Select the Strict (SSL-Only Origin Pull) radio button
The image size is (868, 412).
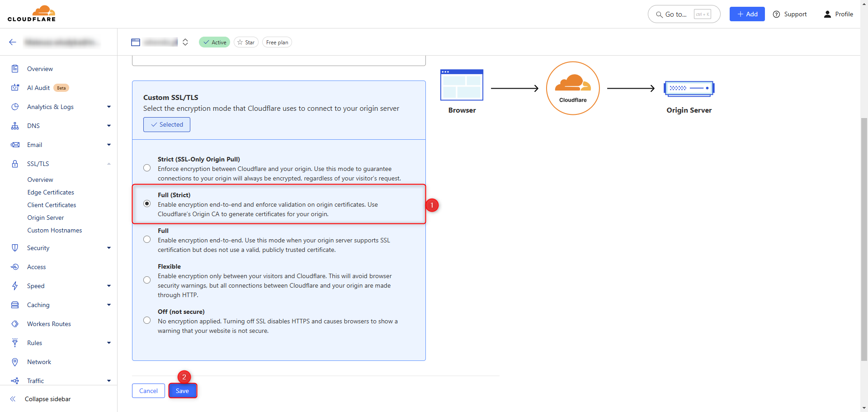147,168
